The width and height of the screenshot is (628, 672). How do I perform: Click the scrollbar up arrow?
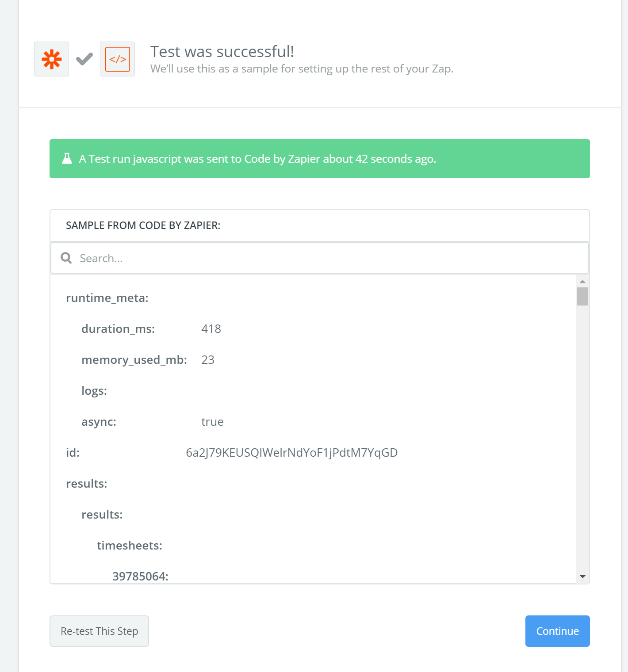click(x=582, y=281)
